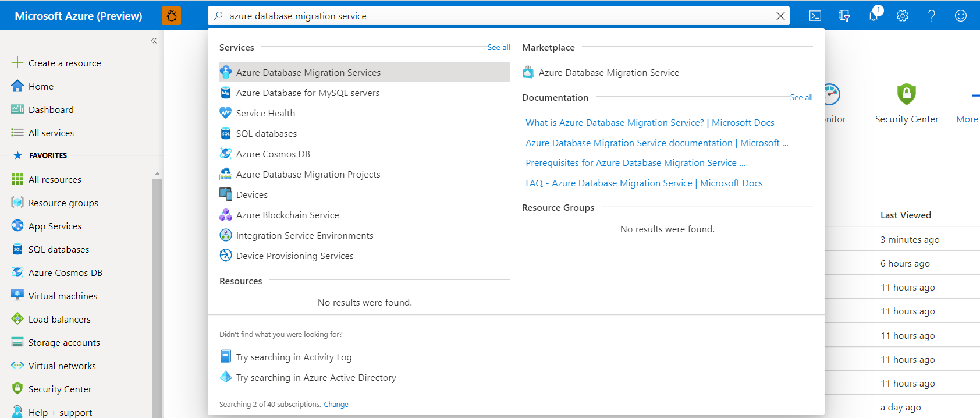Change the subscriptions being searched
Image resolution: width=980 pixels, height=418 pixels.
point(336,404)
